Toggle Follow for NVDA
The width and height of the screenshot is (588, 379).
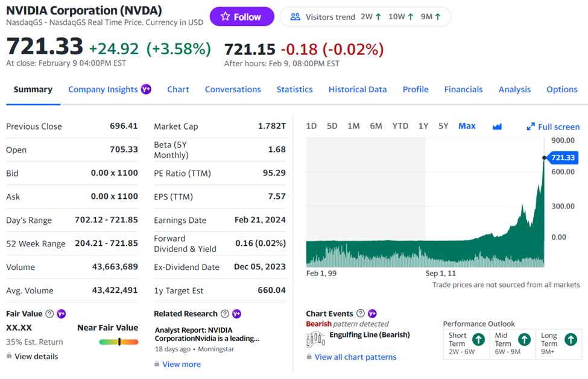pyautogui.click(x=242, y=16)
